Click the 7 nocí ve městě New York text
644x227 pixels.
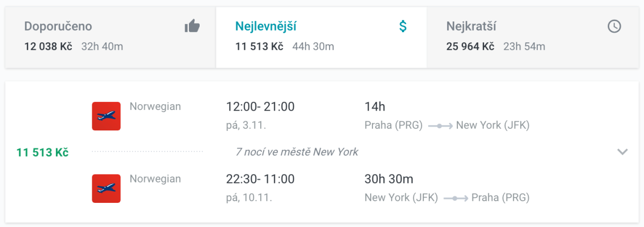(297, 152)
